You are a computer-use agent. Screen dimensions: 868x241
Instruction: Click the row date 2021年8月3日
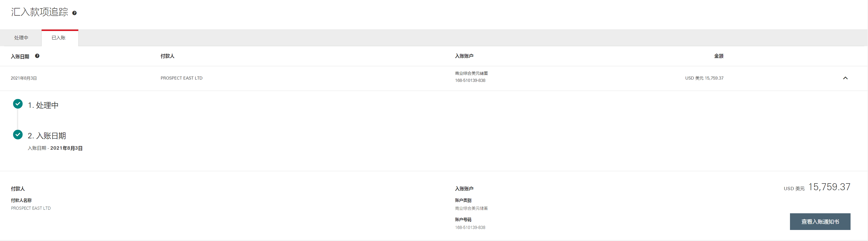24,78
